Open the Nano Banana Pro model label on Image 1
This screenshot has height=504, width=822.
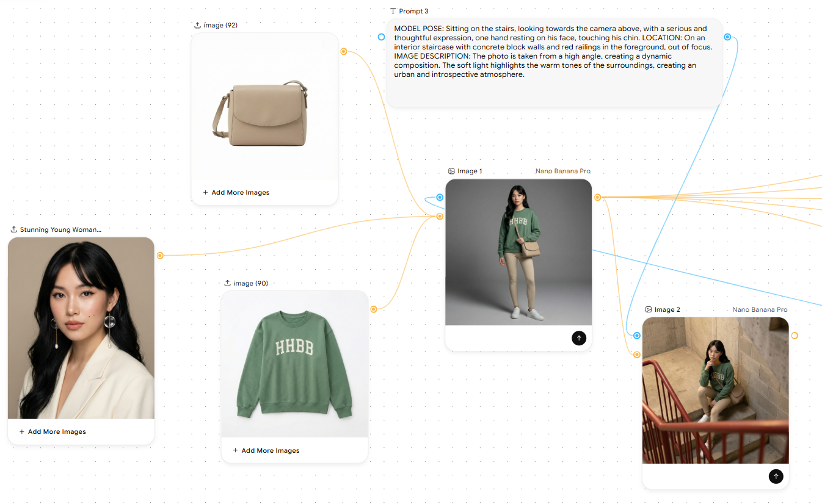(x=562, y=171)
